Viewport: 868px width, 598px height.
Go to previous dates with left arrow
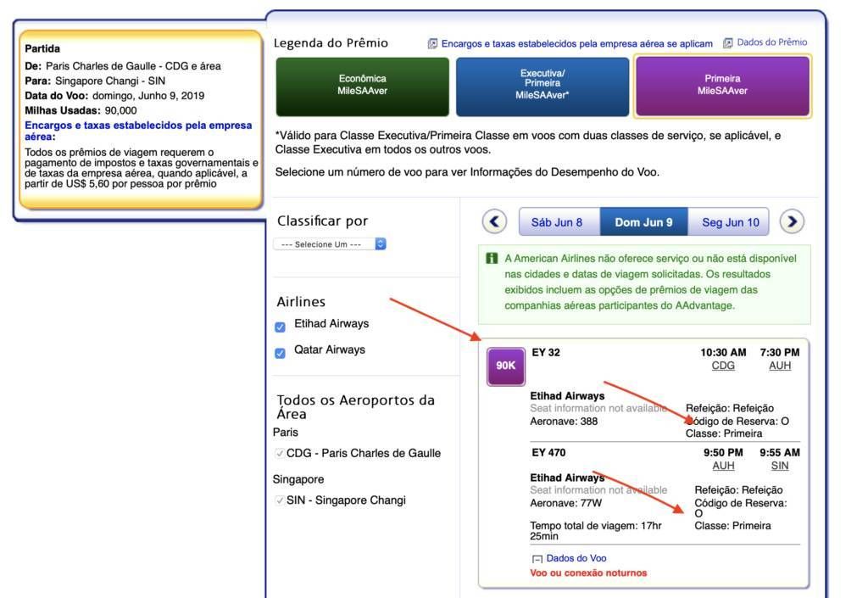[x=494, y=222]
